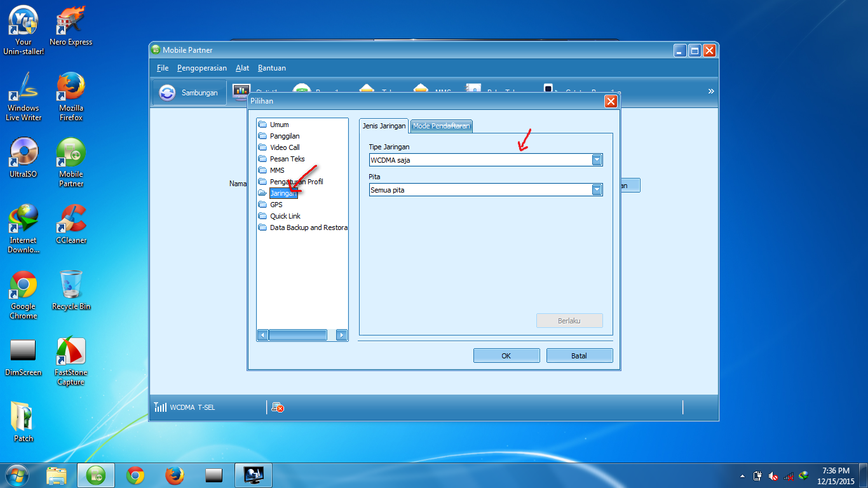Click the muted volume tray icon
Screen dimensions: 868x488
pos(773,476)
